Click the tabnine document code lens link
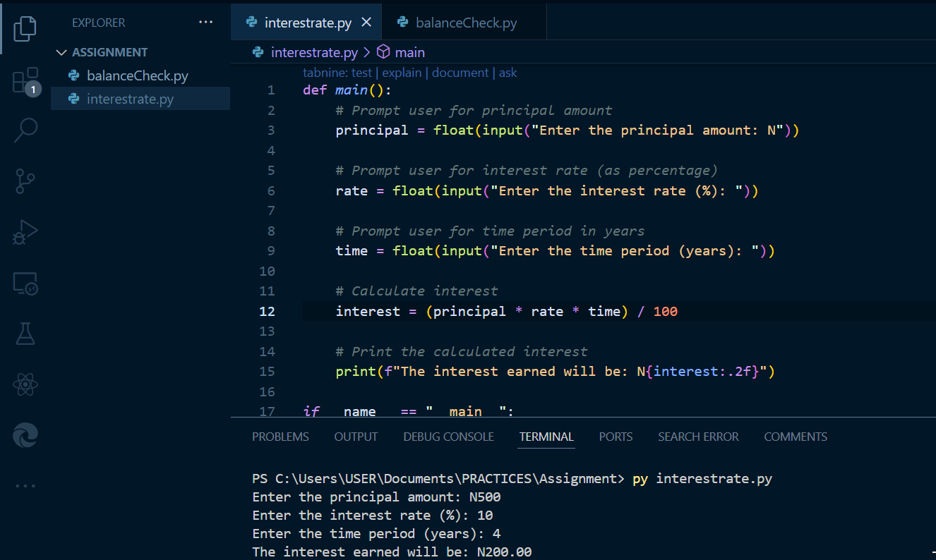This screenshot has height=560, width=936. 460,73
